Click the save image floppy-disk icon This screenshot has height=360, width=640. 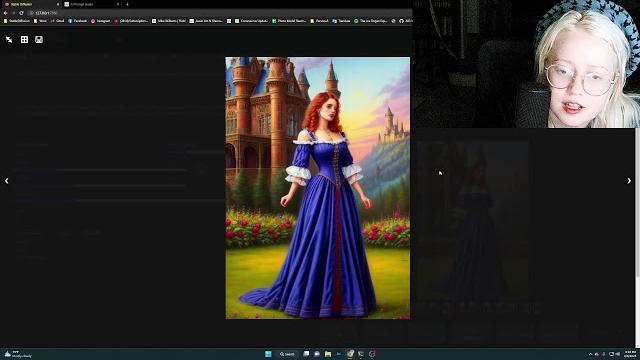coord(39,40)
